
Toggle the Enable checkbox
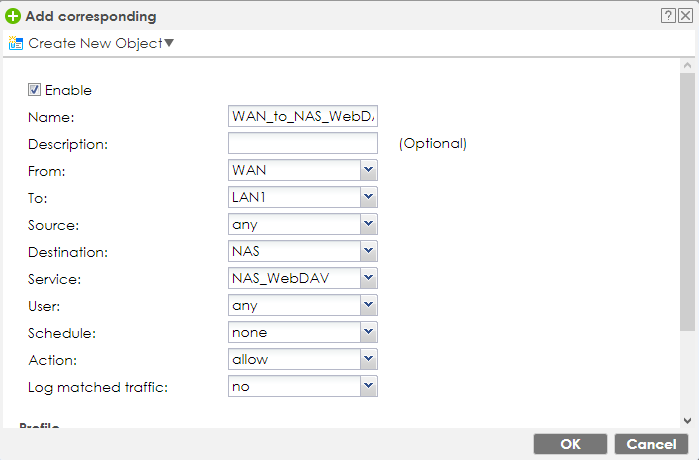coord(34,90)
